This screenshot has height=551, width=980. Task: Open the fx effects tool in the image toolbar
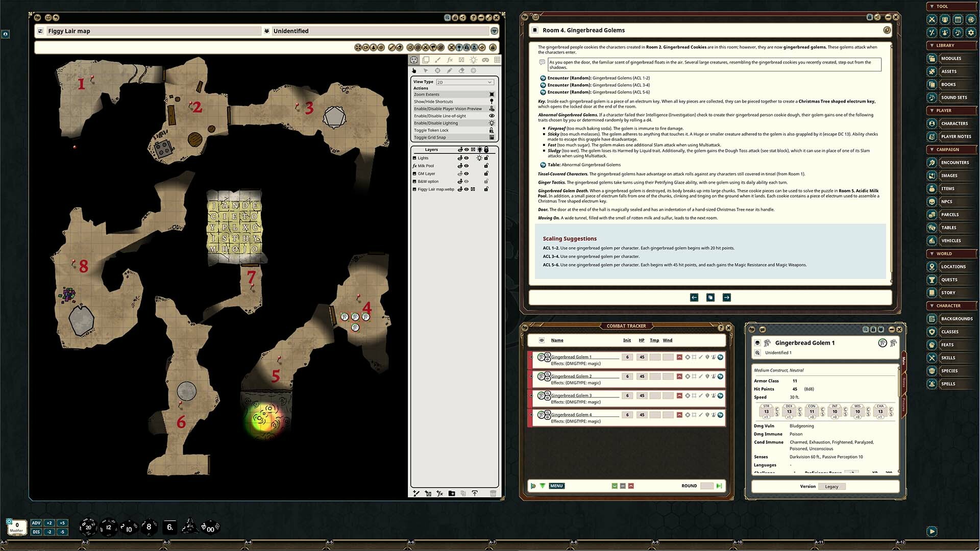tap(450, 60)
